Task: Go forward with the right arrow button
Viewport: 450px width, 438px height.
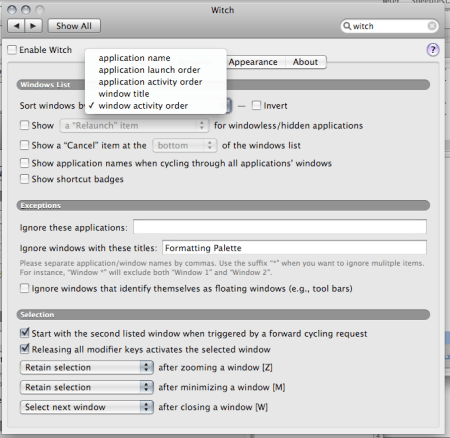Action: (x=34, y=26)
